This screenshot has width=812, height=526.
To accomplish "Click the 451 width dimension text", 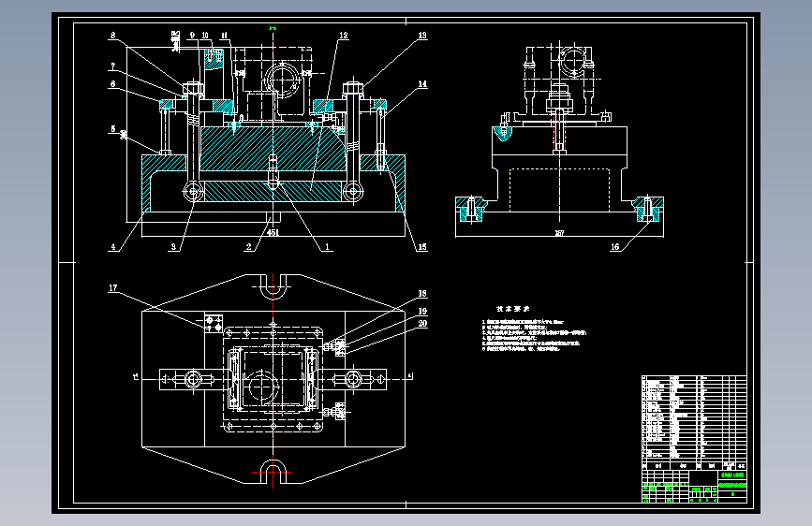I will point(273,232).
